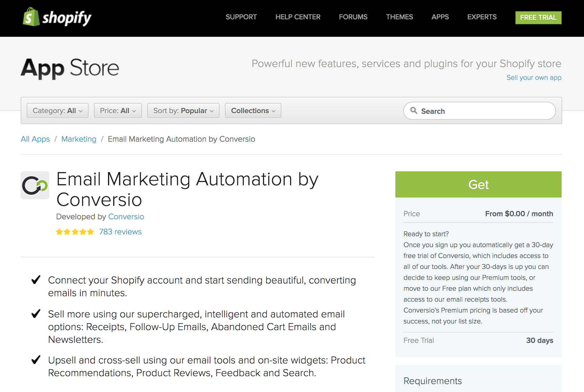Open the Marketing category breadcrumb

pyautogui.click(x=79, y=139)
